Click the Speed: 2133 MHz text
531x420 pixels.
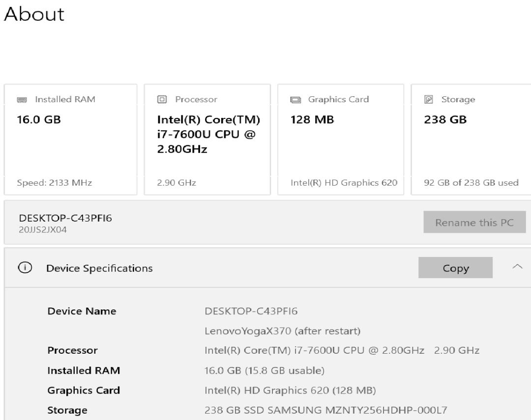click(x=54, y=183)
